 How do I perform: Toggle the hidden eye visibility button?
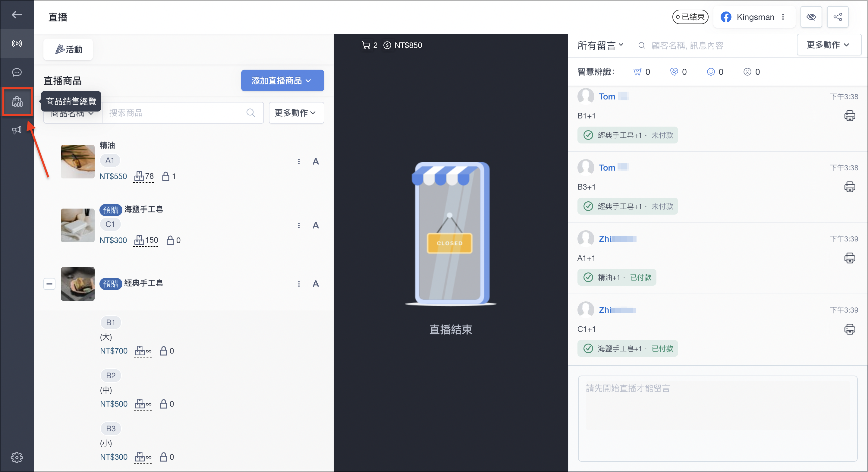click(x=811, y=17)
